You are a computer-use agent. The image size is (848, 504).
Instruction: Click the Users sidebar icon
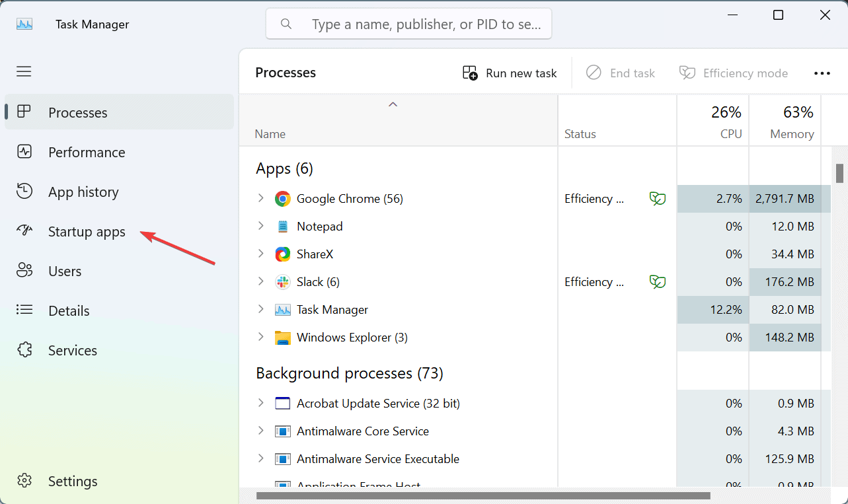pyautogui.click(x=24, y=271)
